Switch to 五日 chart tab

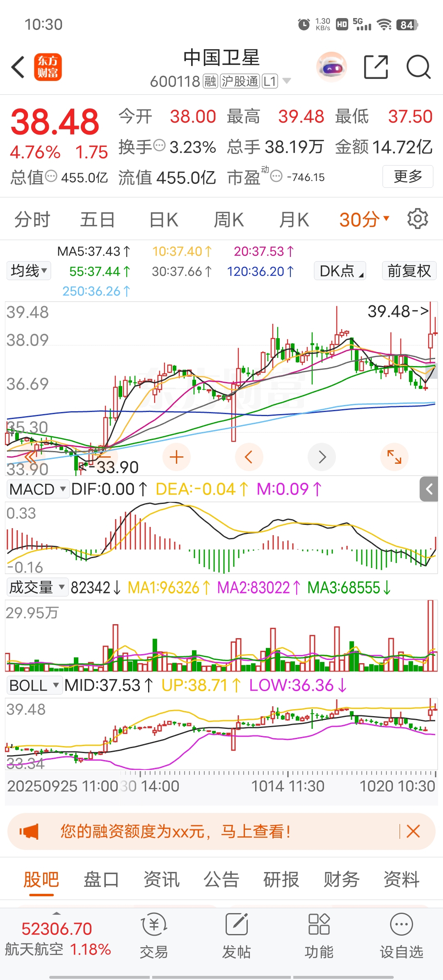97,220
